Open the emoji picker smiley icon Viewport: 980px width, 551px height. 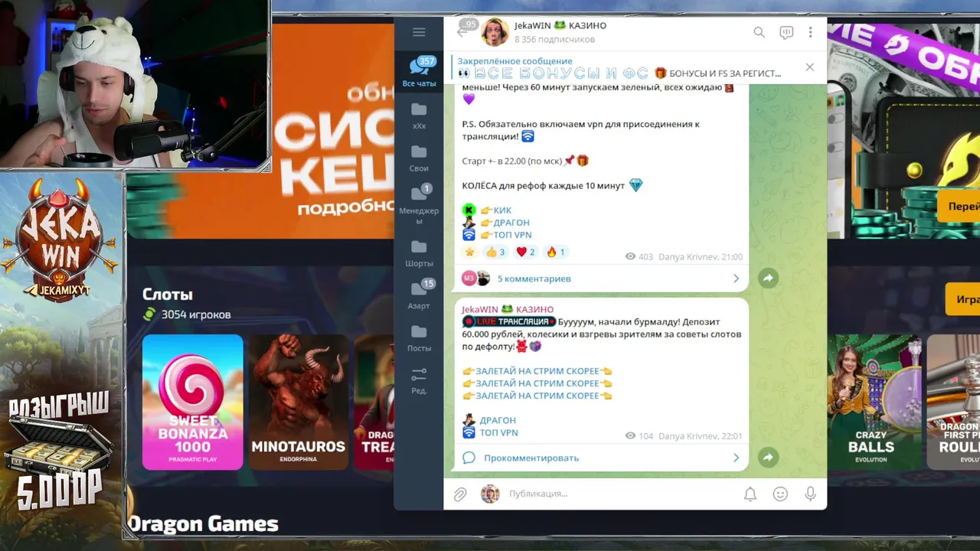pos(780,494)
